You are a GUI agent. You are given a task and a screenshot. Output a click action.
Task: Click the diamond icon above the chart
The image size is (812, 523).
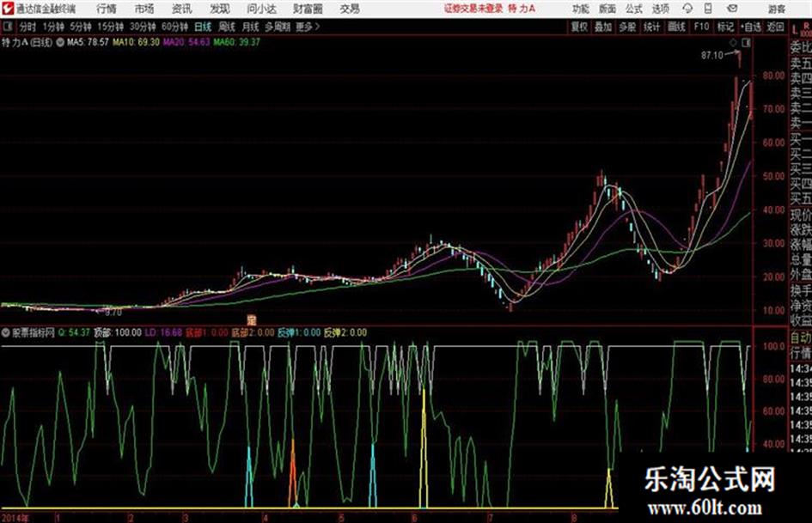point(733,43)
